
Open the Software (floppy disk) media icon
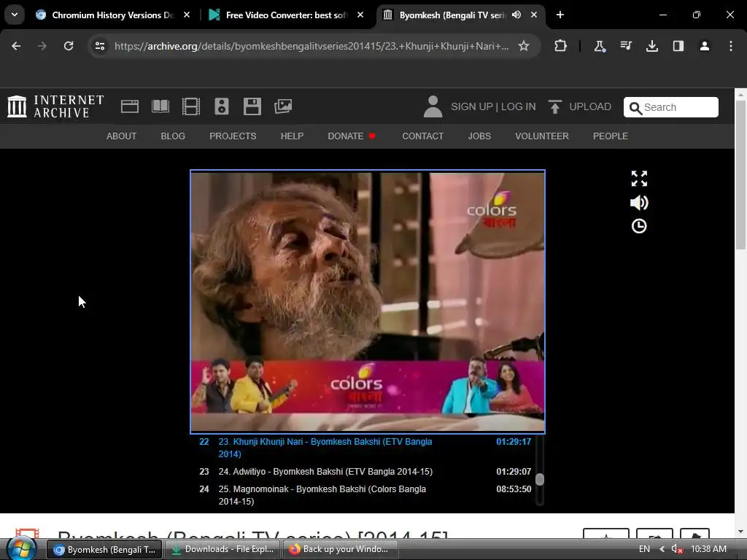(x=252, y=106)
